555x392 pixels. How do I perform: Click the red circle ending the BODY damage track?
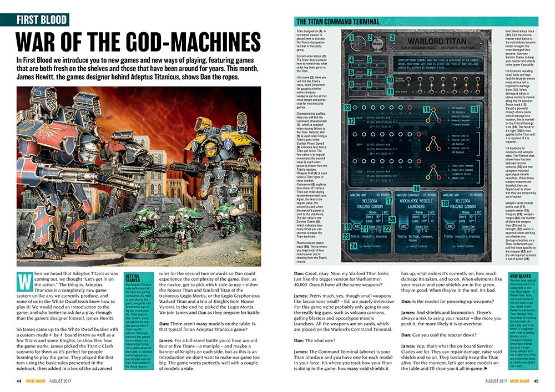(418, 134)
